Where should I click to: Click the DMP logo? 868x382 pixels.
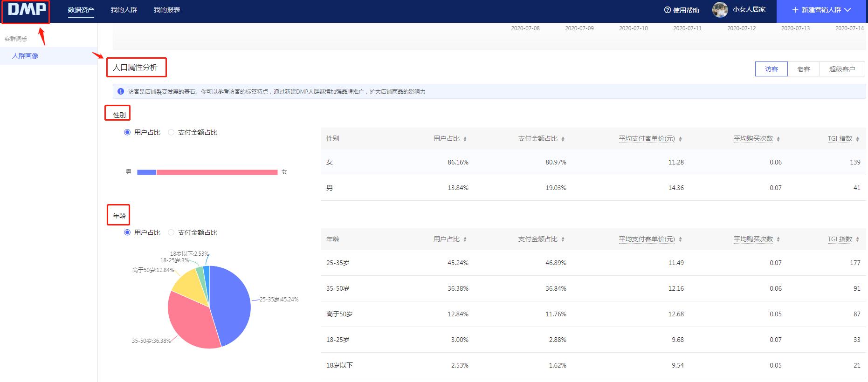coord(27,10)
